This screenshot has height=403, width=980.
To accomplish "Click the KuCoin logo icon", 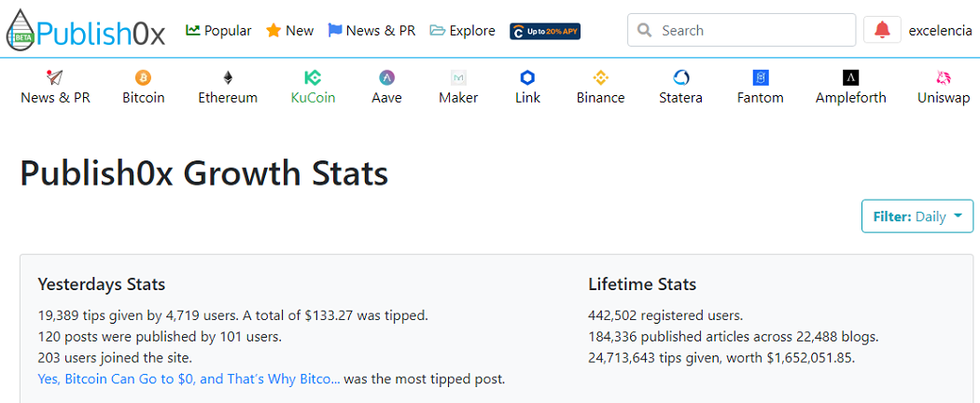I will click(313, 77).
